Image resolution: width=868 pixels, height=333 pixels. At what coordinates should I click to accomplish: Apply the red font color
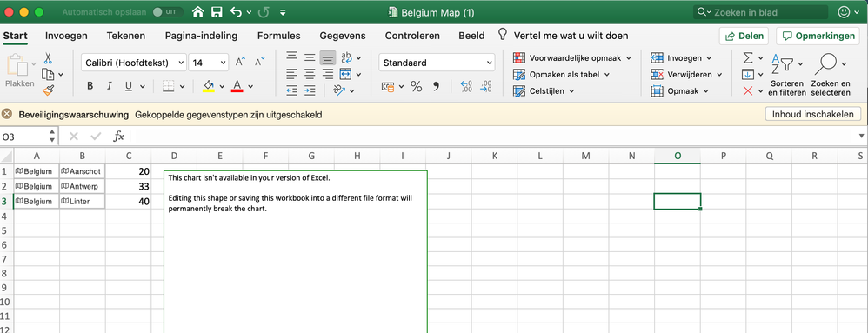click(x=237, y=86)
